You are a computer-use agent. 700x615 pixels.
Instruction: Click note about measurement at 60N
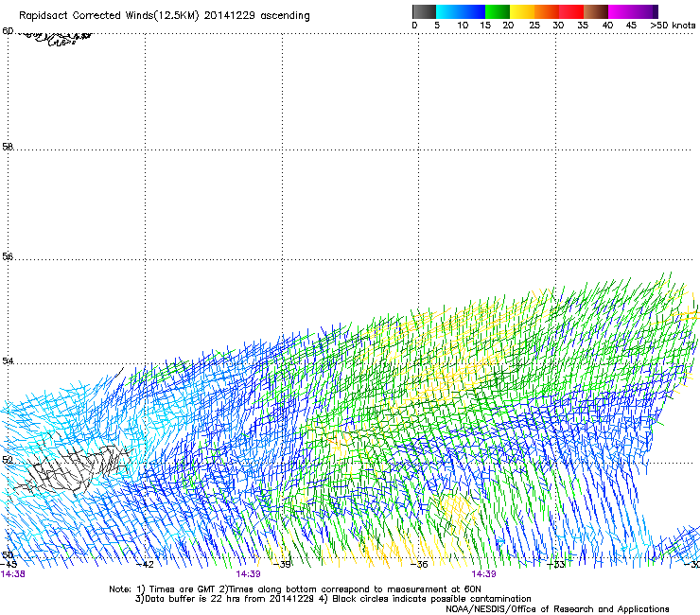pyautogui.click(x=350, y=589)
